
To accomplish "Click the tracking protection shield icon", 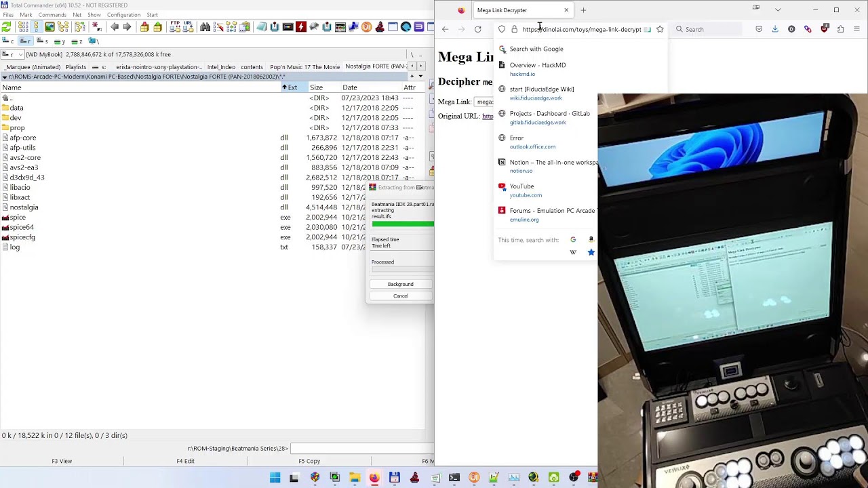I will click(502, 29).
